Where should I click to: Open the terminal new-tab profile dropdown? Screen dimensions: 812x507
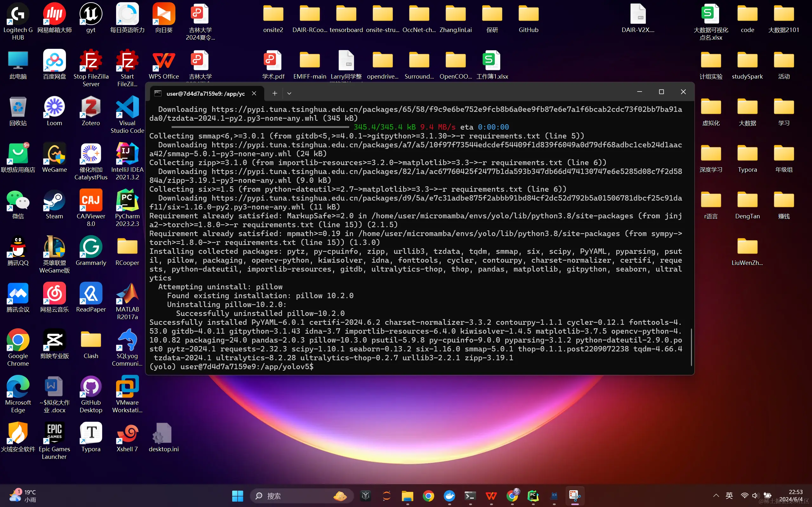click(289, 93)
